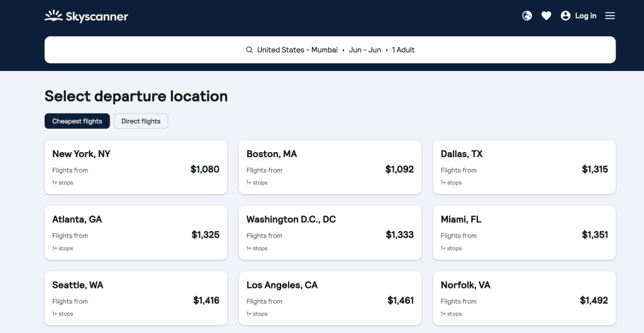Click the Skyscanner wordmark text
The width and height of the screenshot is (644, 333).
pyautogui.click(x=97, y=17)
